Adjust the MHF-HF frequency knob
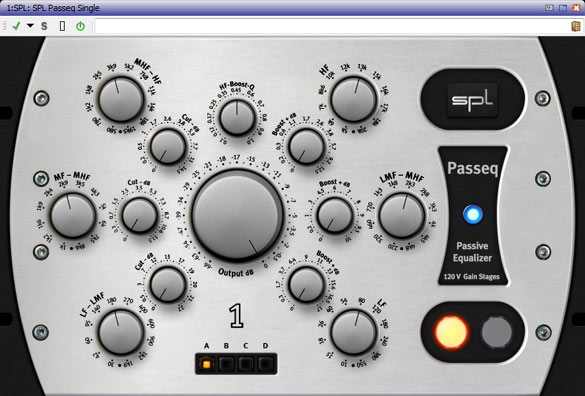This screenshot has width=585, height=396. click(121, 99)
